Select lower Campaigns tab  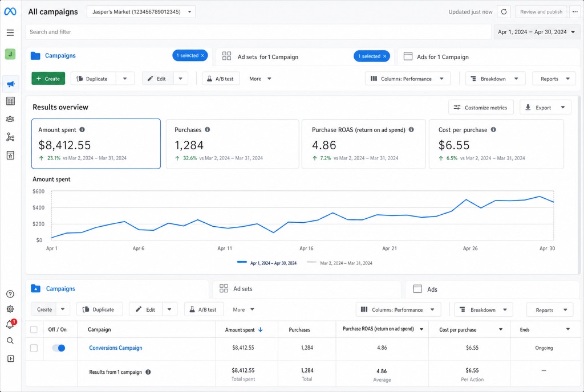pos(60,289)
